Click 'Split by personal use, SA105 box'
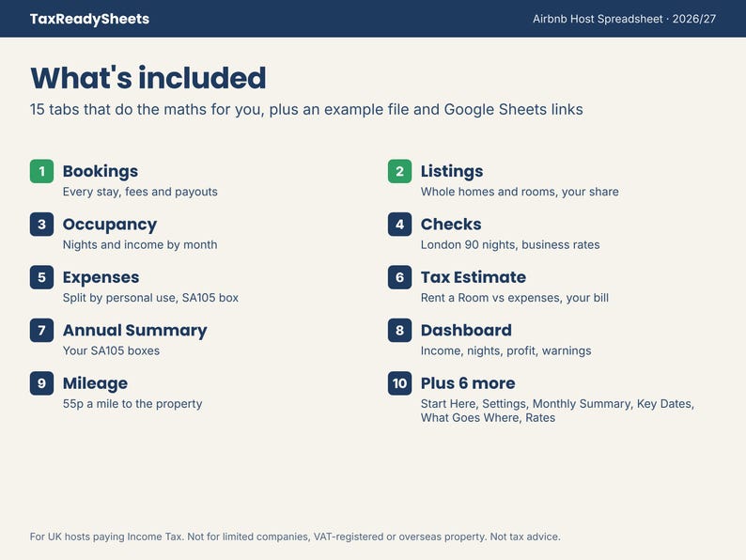The width and height of the screenshot is (746, 560). click(151, 298)
